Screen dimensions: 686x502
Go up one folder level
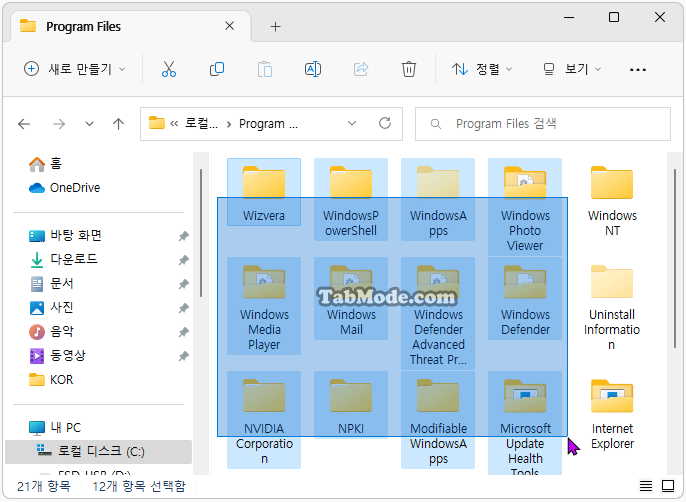click(118, 124)
